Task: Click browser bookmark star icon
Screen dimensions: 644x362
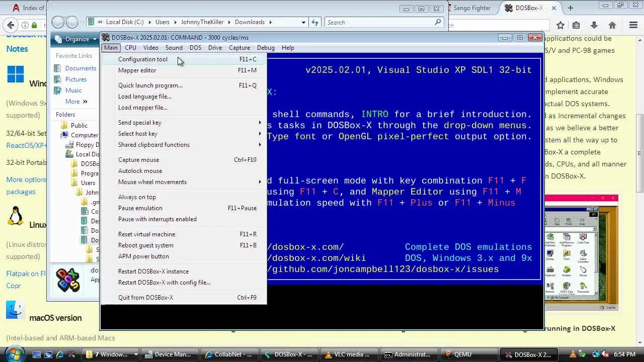Action: tap(560, 25)
